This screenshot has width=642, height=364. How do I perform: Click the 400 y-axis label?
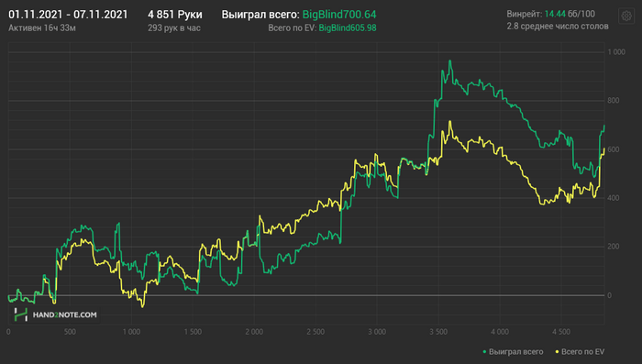614,198
